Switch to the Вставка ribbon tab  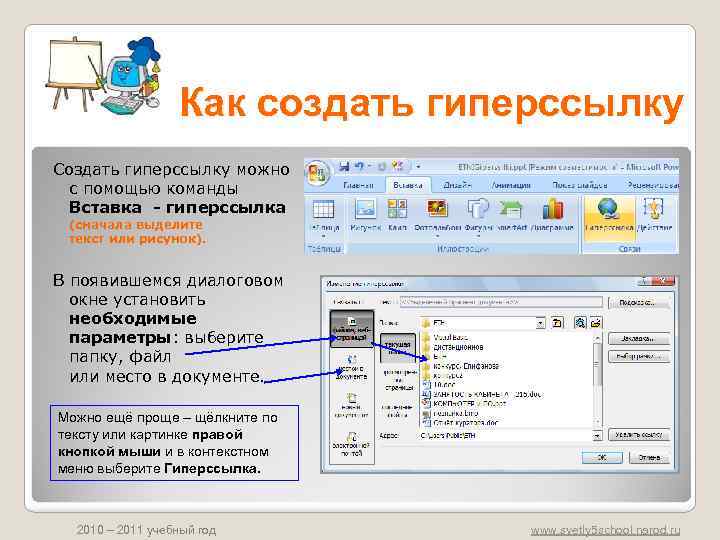408,186
